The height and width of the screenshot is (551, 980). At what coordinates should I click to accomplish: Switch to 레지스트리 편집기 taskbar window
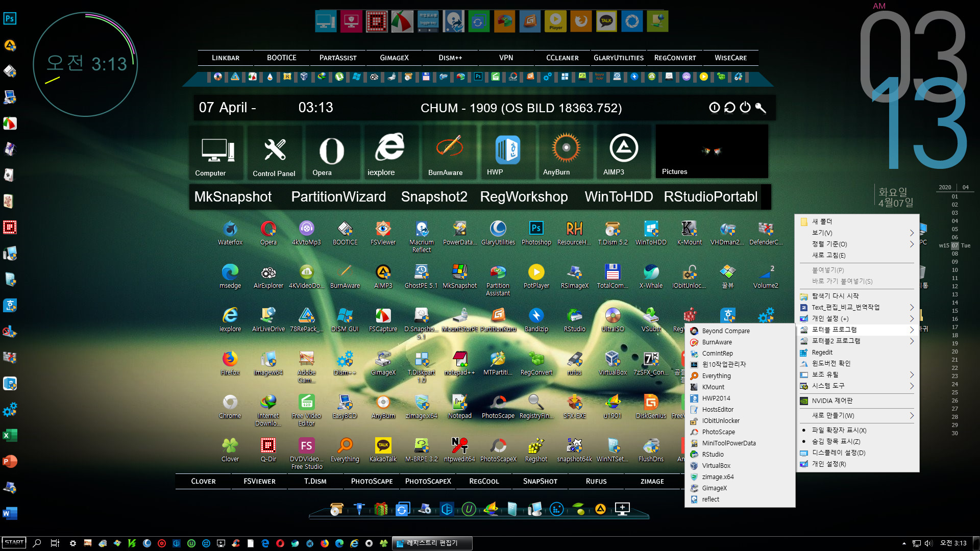coord(432,543)
